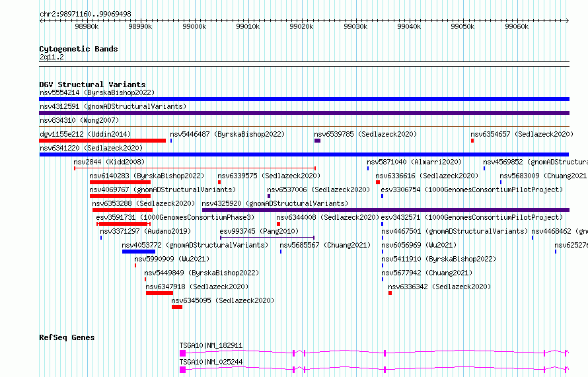Click the nsv6345095 red variant bar
588x377 pixels.
(x=177, y=307)
